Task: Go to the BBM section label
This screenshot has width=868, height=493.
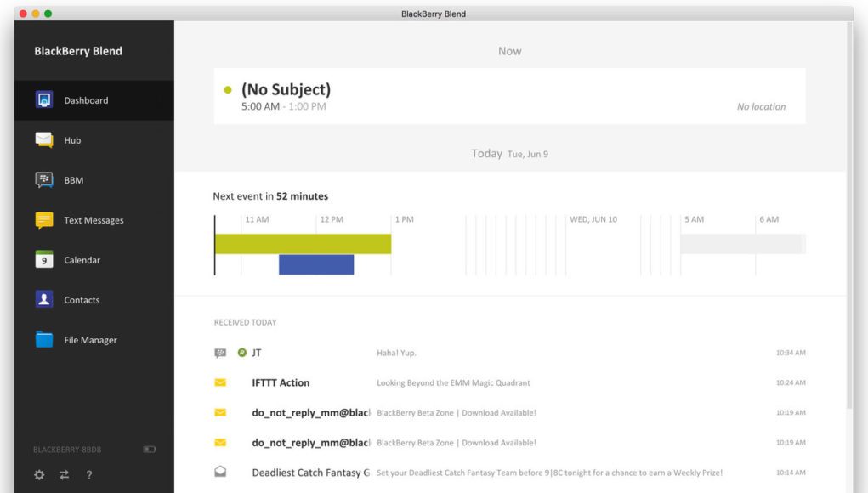Action: [74, 180]
